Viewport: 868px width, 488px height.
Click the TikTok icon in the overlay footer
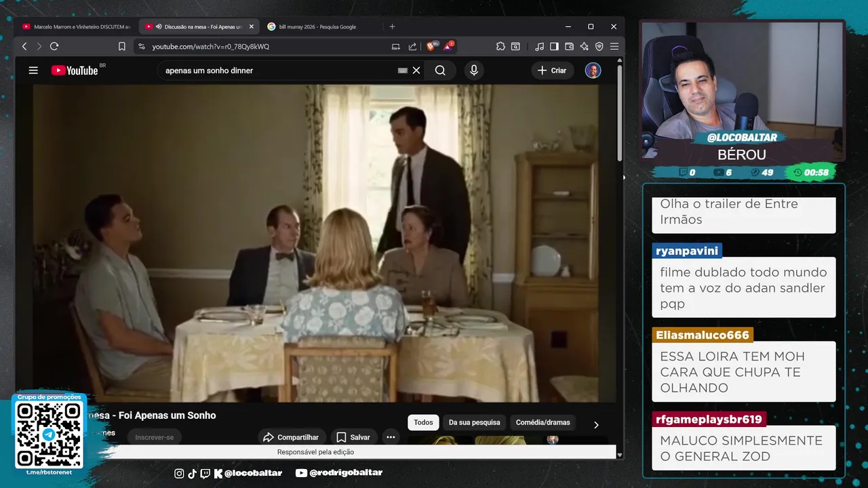pyautogui.click(x=192, y=473)
